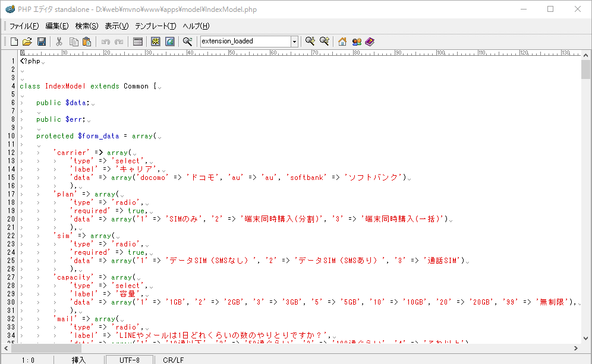Expand the extension_loaded search dropdown arrow
The image size is (592, 364).
pos(294,42)
